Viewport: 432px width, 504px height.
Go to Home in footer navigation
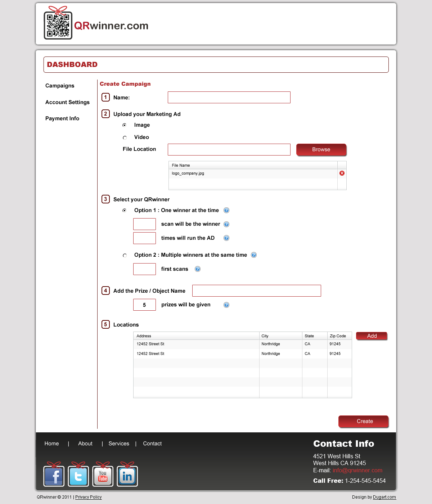coord(51,444)
